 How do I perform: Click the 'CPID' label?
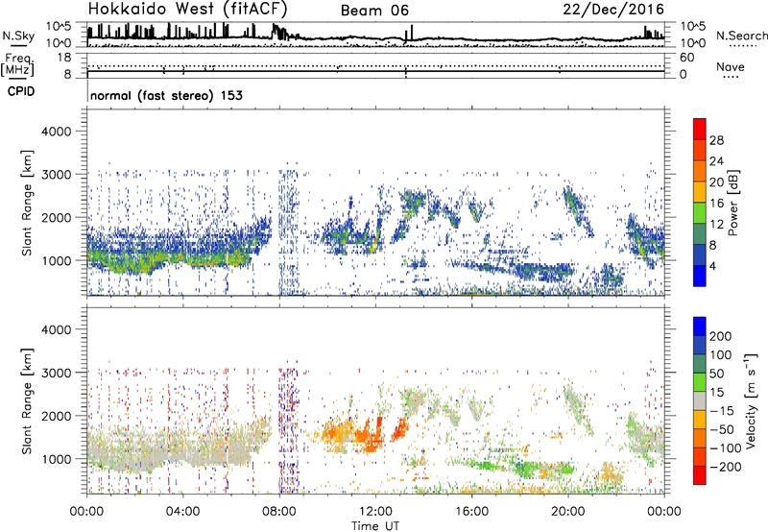click(21, 91)
